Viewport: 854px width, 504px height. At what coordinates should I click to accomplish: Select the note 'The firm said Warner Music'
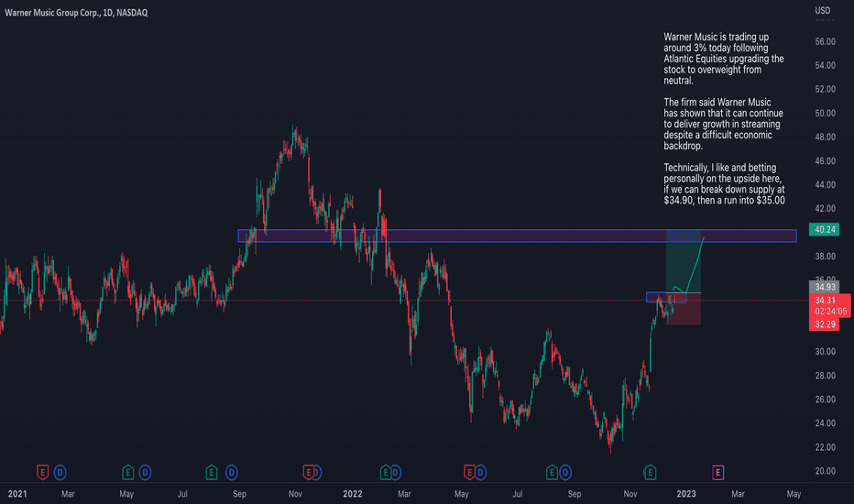click(723, 125)
